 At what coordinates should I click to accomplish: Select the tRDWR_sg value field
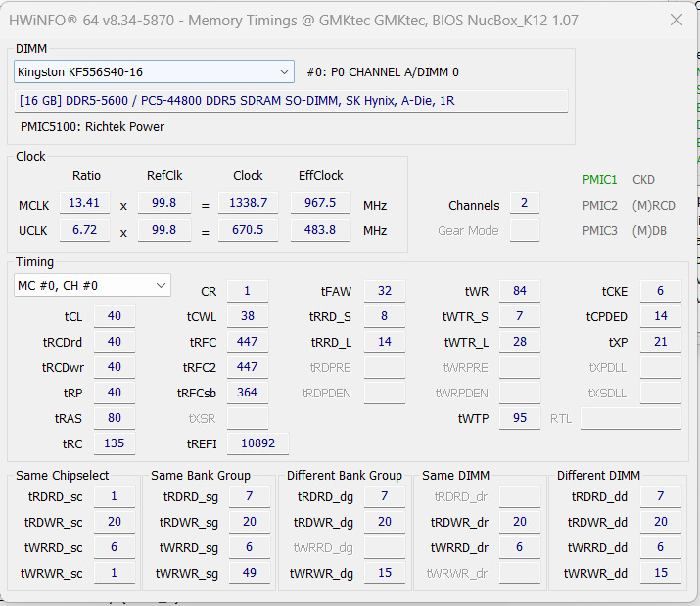250,523
